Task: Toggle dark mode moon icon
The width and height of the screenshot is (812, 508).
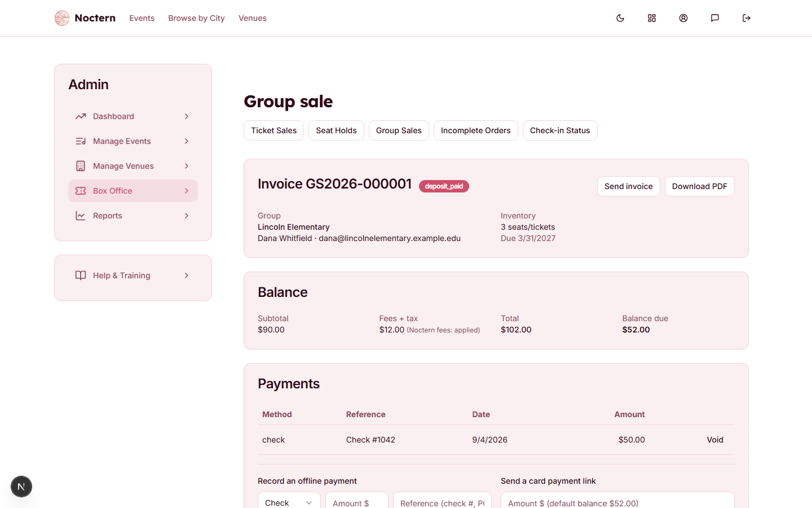Action: [620, 18]
